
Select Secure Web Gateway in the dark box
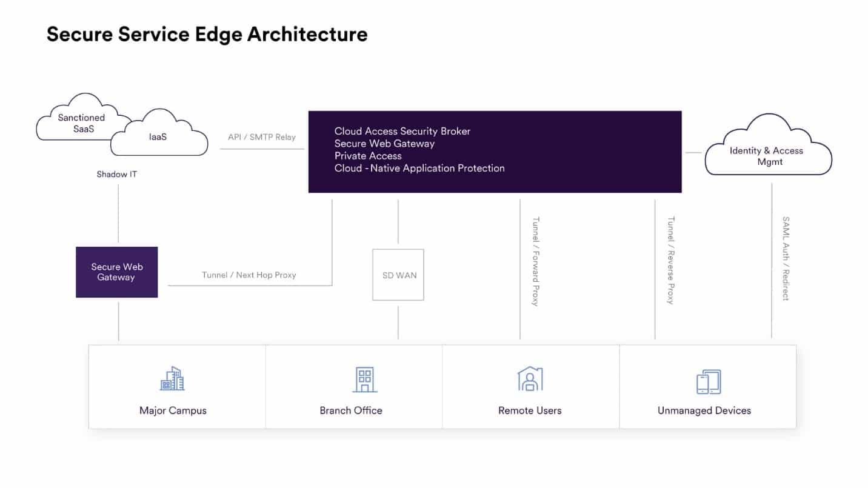[384, 144]
